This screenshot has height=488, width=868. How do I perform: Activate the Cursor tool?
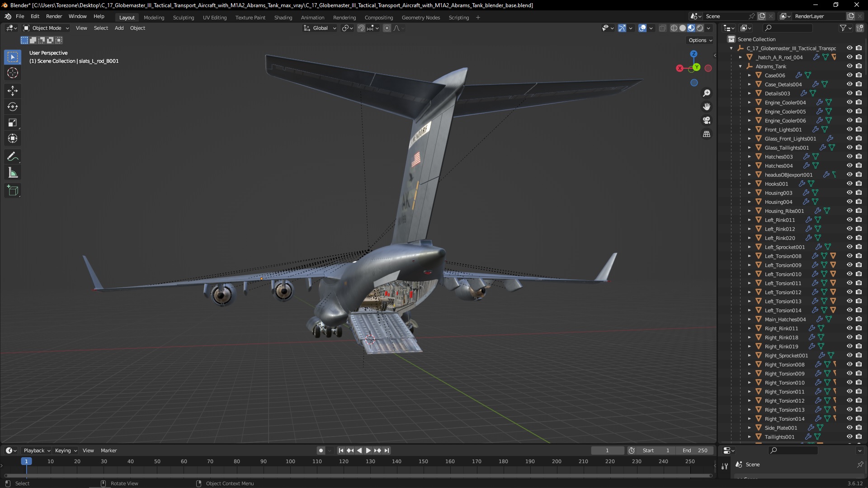[x=13, y=73]
